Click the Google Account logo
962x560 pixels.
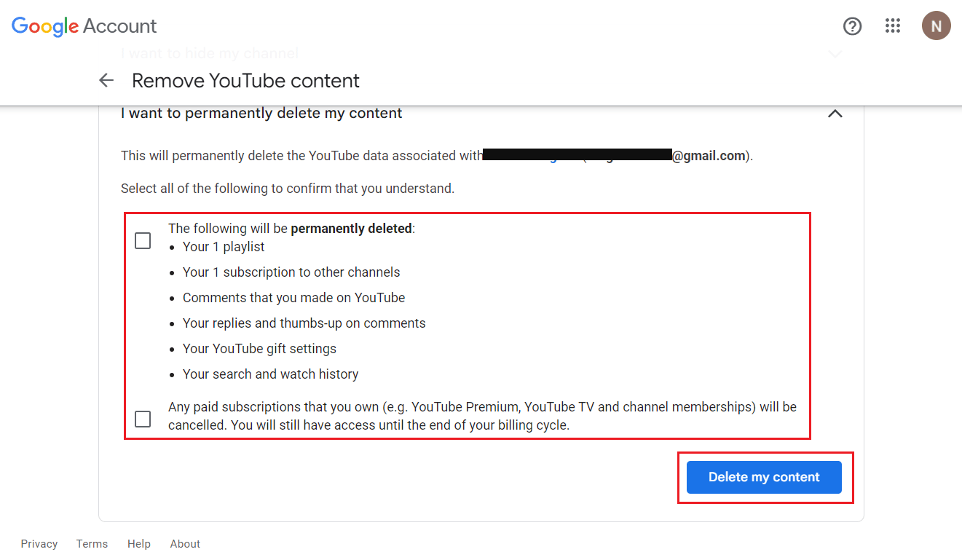(84, 27)
